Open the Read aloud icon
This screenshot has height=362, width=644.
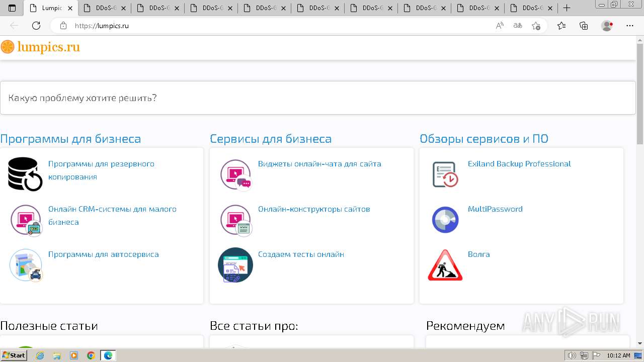500,26
